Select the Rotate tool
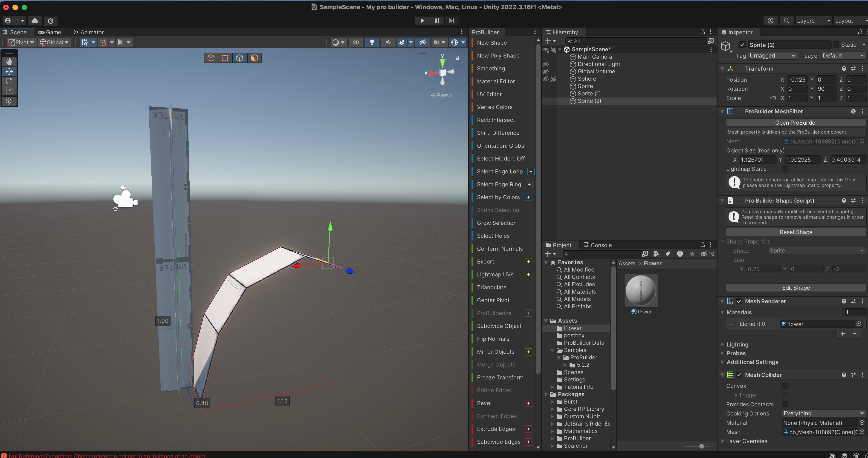 pos(9,81)
